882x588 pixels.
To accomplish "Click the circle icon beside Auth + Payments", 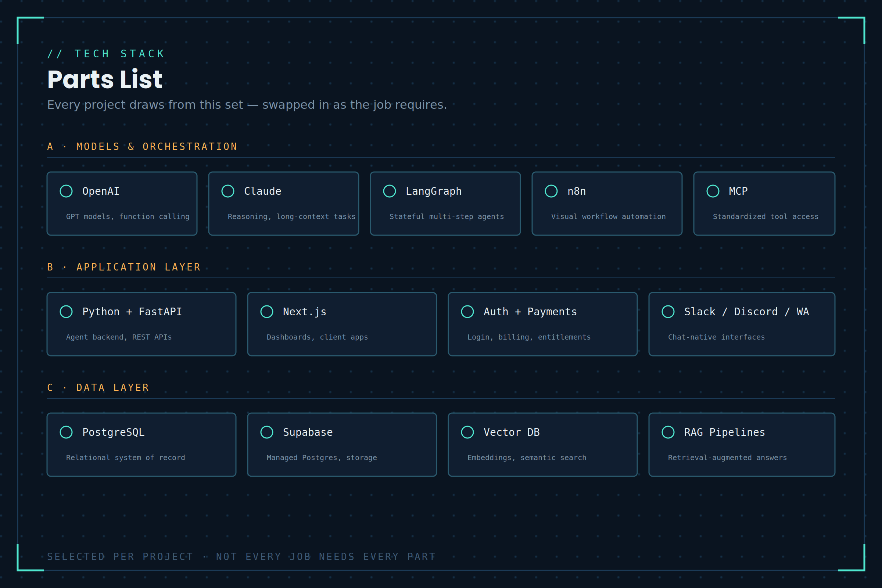I will 467,311.
